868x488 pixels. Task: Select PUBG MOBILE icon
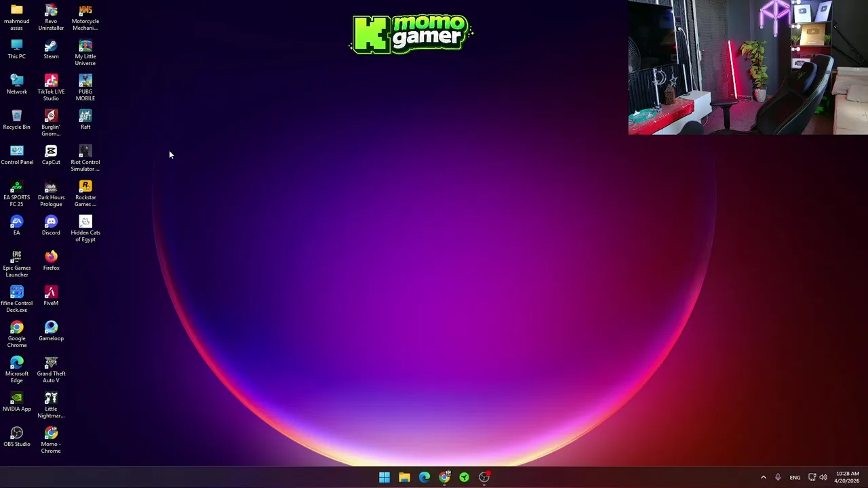click(85, 88)
